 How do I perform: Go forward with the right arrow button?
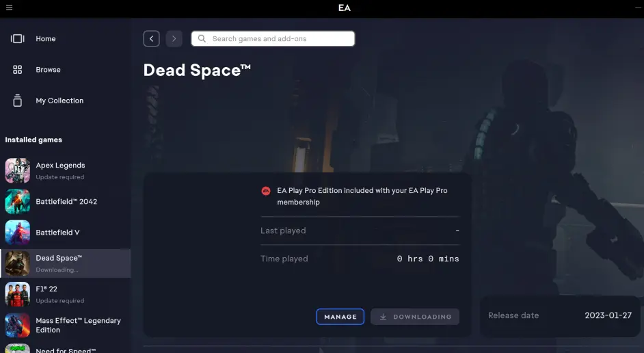(x=174, y=39)
